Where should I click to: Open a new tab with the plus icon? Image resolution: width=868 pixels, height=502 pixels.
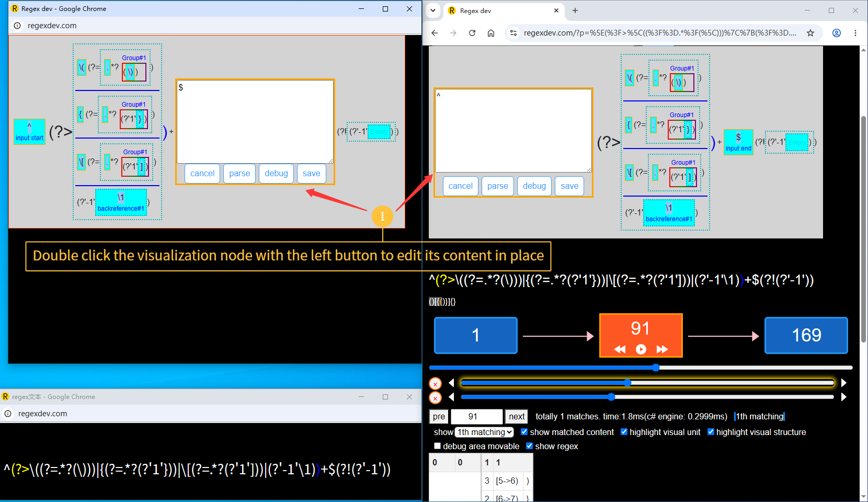[575, 10]
